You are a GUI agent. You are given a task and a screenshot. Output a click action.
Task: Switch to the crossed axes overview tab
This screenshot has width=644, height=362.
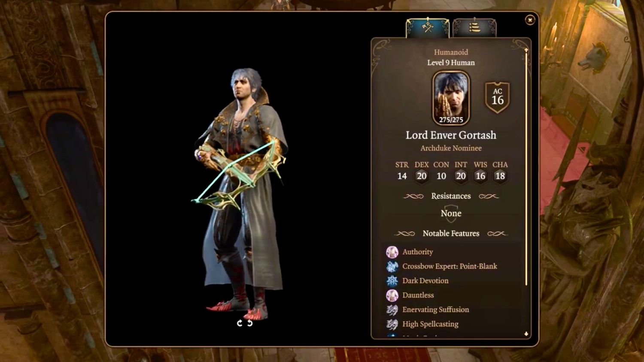coord(428,27)
